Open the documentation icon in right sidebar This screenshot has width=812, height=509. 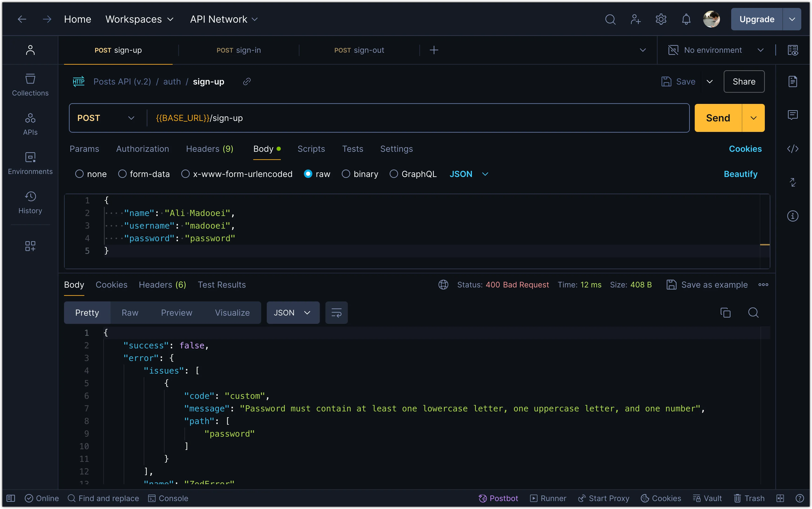(793, 81)
